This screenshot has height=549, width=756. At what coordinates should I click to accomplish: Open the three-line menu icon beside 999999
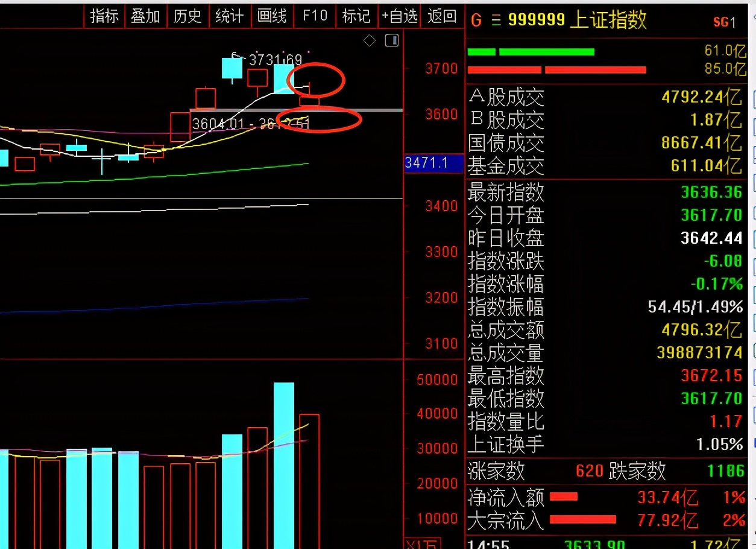[x=496, y=21]
